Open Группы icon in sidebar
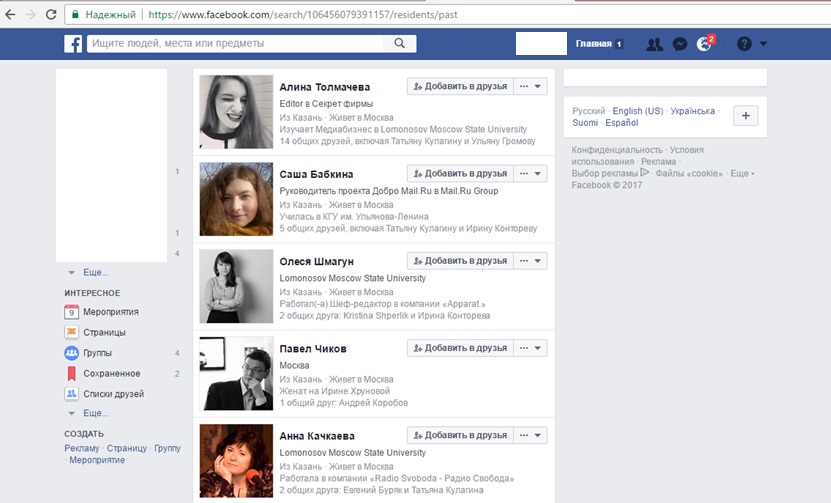831x503 pixels. pos(72,353)
